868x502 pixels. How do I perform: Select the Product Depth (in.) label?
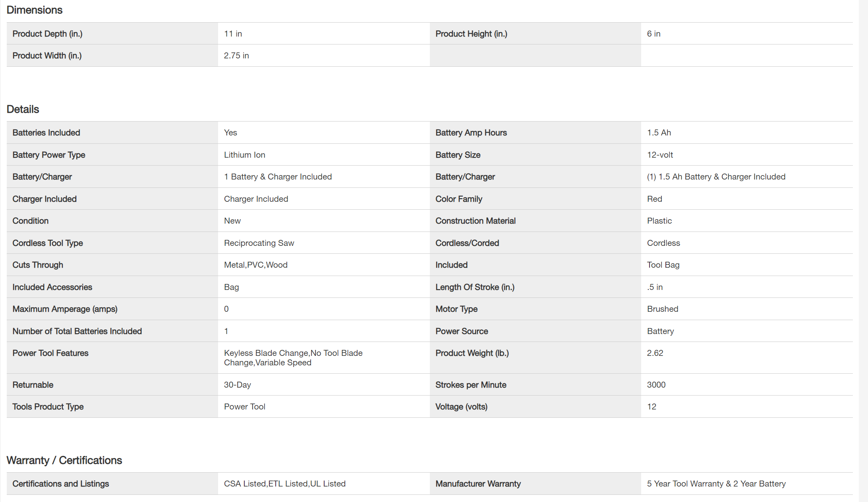[x=47, y=34]
